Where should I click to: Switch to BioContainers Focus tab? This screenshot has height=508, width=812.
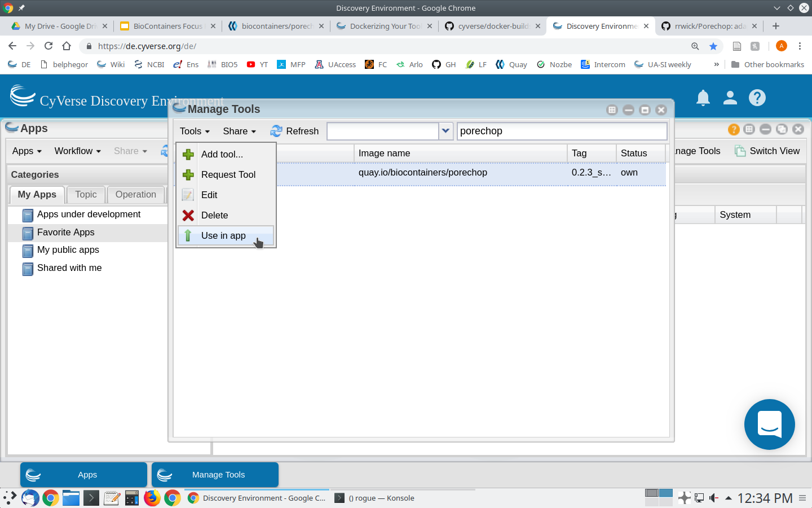coord(167,26)
